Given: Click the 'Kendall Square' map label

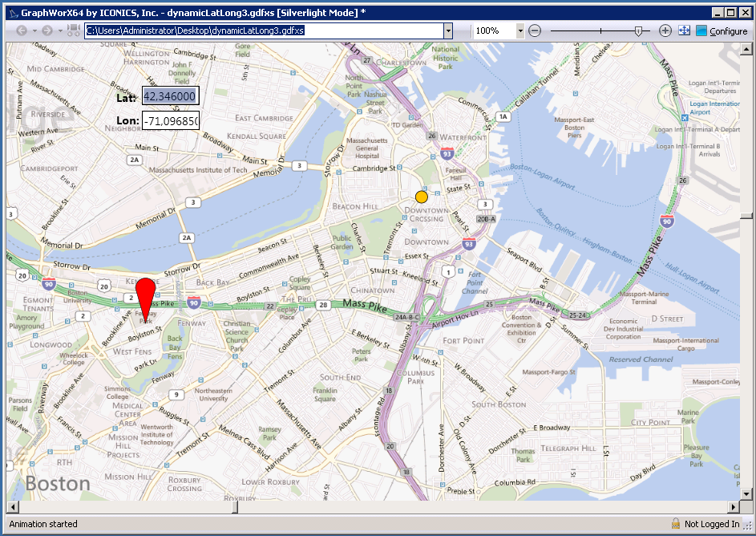Looking at the screenshot, I should (x=256, y=136).
